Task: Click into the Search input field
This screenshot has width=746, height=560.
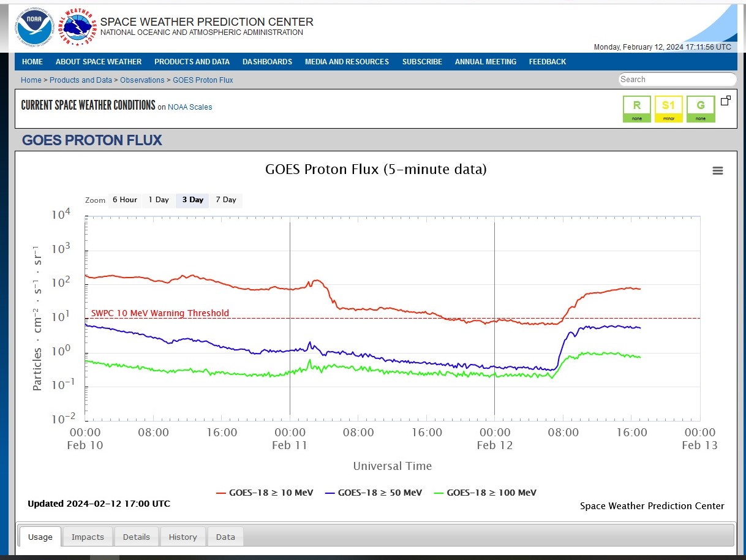Action: tap(677, 79)
